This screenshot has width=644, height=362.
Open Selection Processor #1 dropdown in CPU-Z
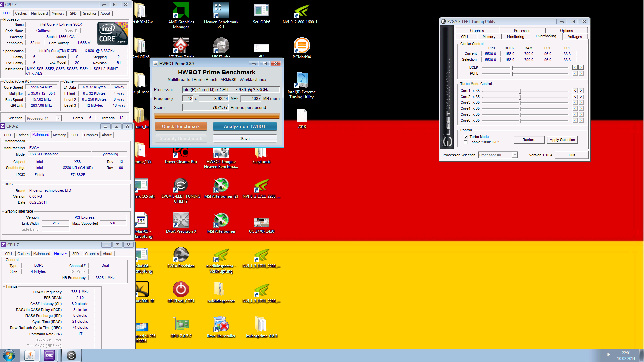click(44, 118)
